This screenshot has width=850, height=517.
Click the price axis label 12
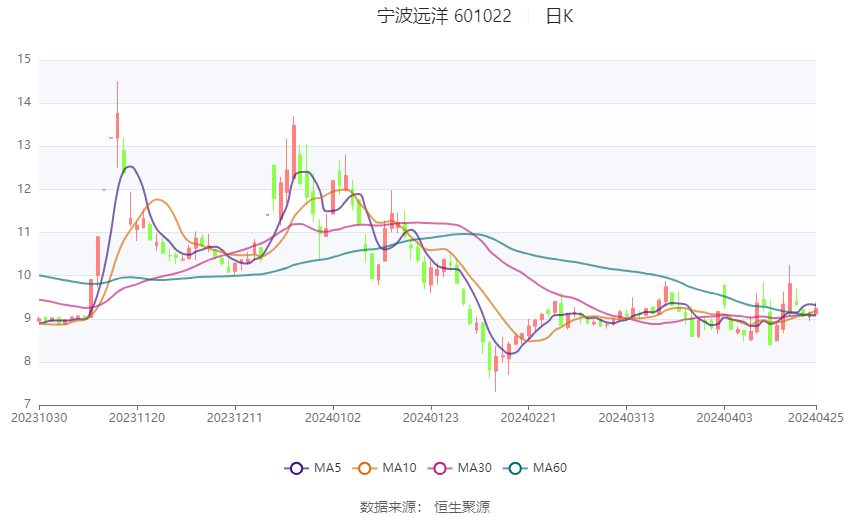[x=24, y=189]
